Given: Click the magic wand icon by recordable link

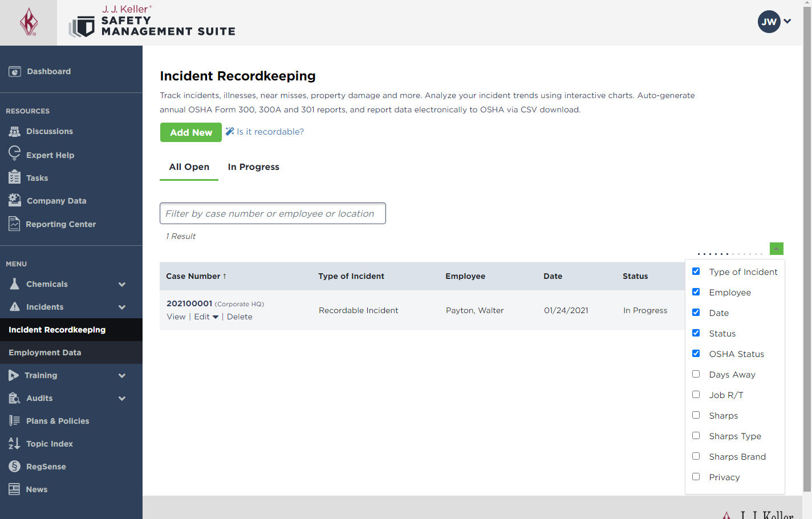Looking at the screenshot, I should 230,131.
